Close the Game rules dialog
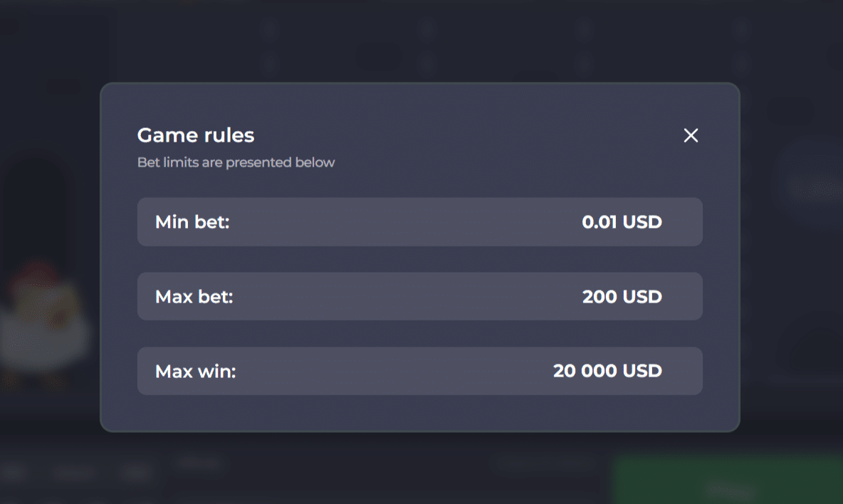Screen dimensions: 843x504 (x=691, y=135)
